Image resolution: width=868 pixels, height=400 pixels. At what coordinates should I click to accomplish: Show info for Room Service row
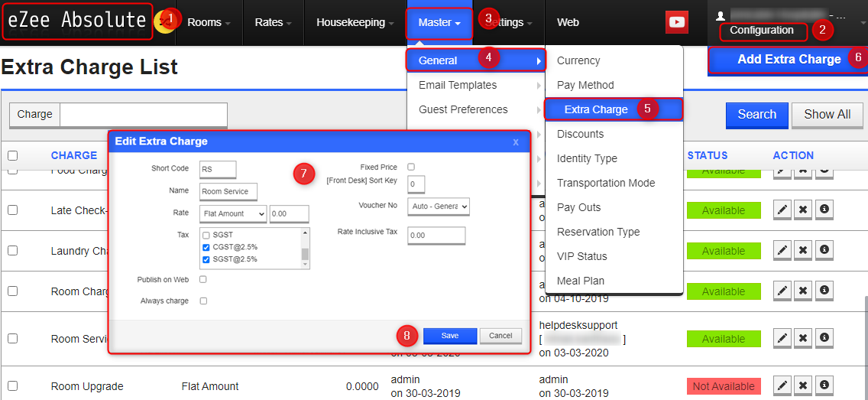pyautogui.click(x=824, y=338)
